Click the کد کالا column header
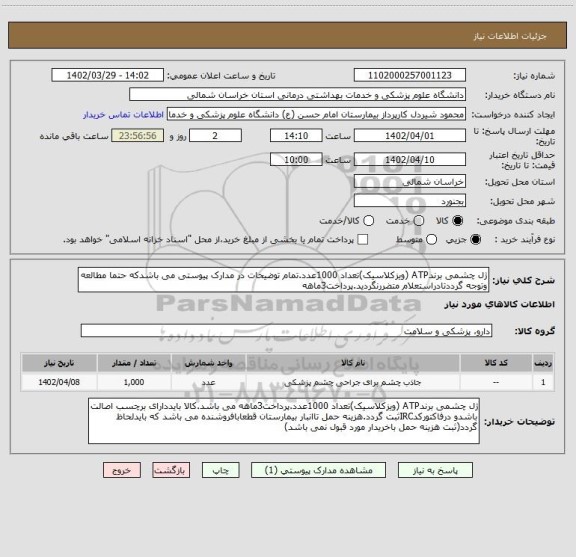This screenshot has width=576, height=557. [x=496, y=363]
